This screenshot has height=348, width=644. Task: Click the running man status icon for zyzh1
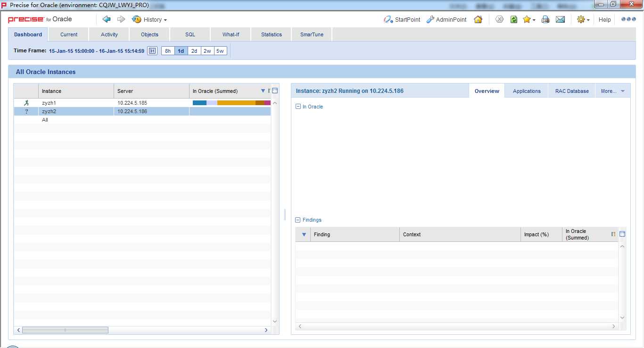coord(26,103)
